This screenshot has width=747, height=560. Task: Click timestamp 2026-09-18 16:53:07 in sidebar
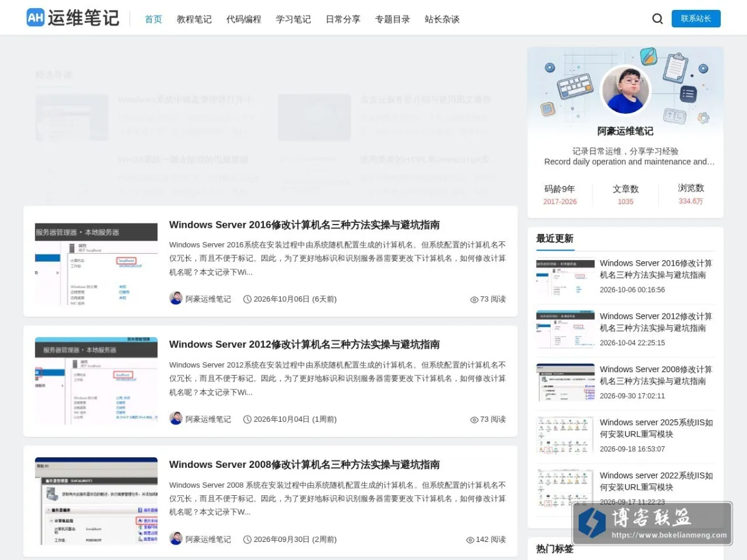(x=632, y=449)
